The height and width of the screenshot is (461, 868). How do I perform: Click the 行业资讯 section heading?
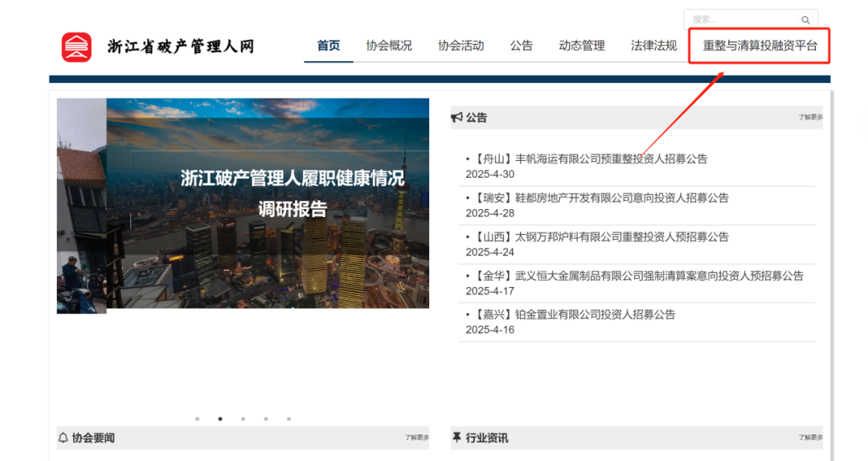(x=486, y=438)
